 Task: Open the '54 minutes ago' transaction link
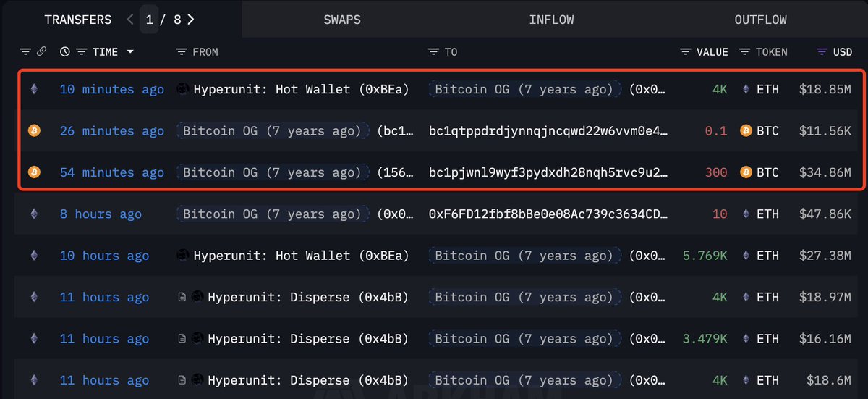click(112, 172)
